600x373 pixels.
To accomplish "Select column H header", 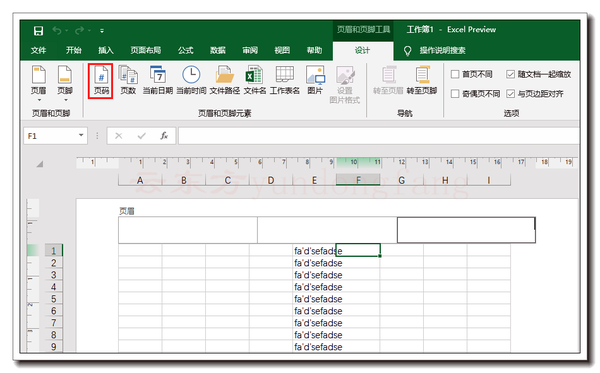I will point(445,180).
